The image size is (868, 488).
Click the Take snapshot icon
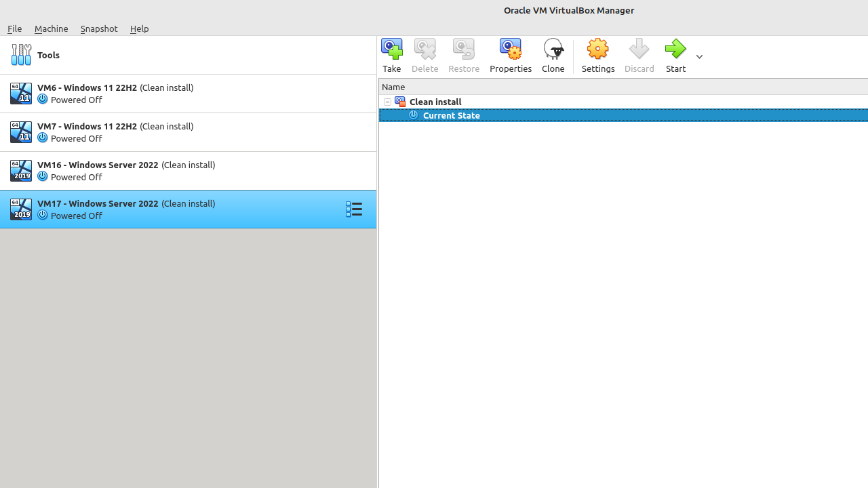392,49
